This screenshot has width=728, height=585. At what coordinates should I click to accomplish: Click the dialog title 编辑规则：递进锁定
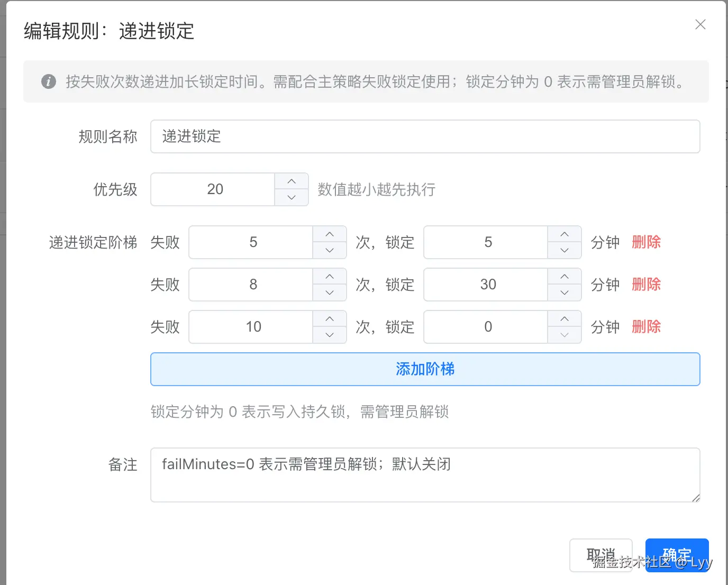[x=109, y=31]
